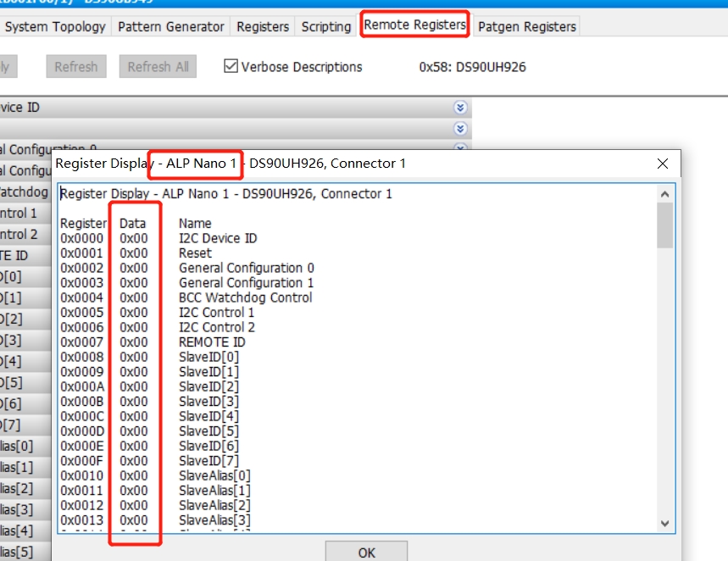The image size is (728, 561).
Task: Click the scrollbar up arrow in the dialog
Action: (x=664, y=192)
